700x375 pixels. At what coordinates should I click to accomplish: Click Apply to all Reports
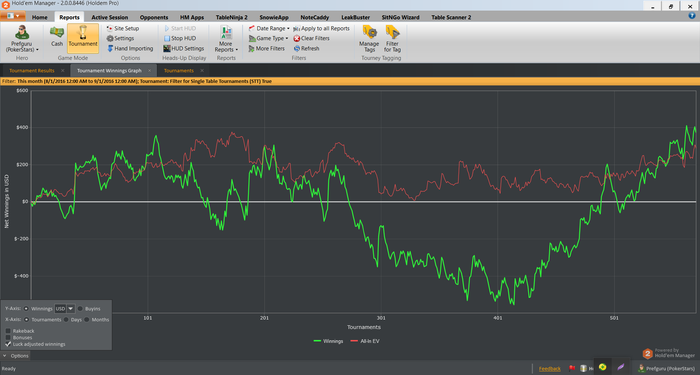point(321,28)
